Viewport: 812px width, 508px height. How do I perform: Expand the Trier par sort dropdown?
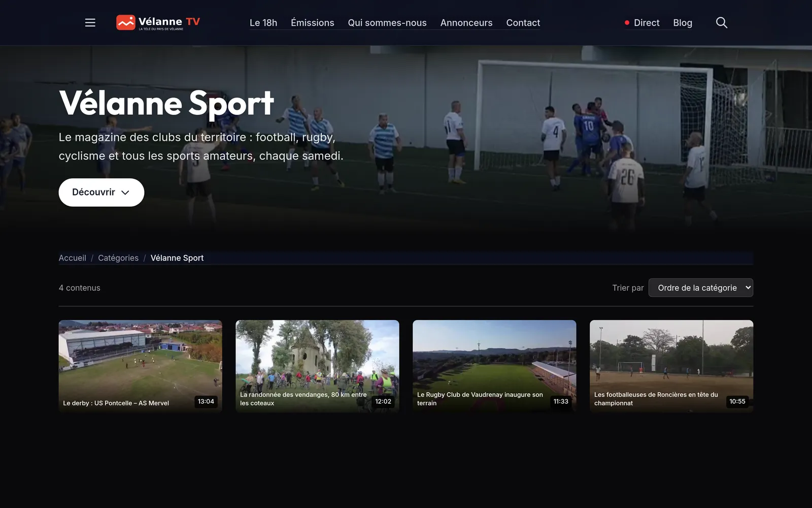pyautogui.click(x=701, y=288)
